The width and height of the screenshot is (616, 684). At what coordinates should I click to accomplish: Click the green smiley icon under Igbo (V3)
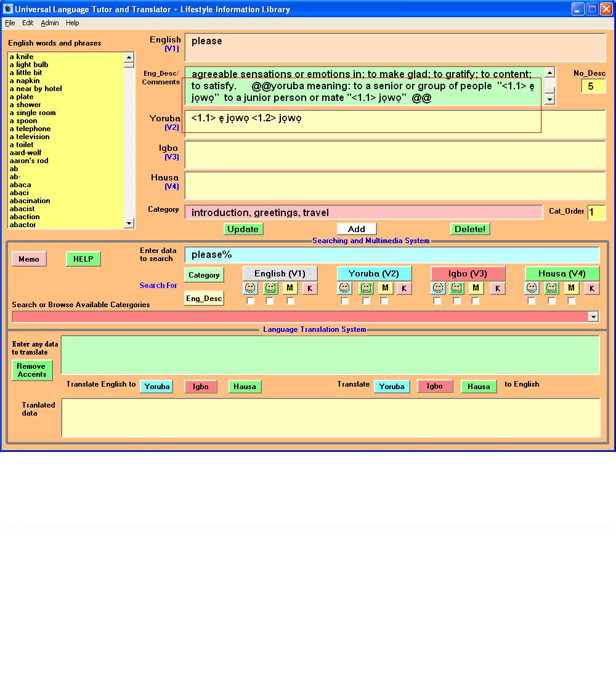click(456, 288)
